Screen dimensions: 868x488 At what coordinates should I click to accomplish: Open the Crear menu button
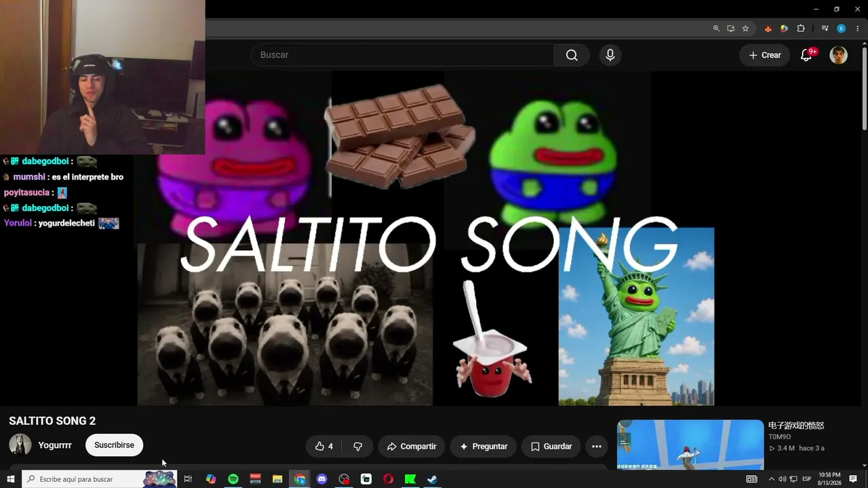(765, 55)
